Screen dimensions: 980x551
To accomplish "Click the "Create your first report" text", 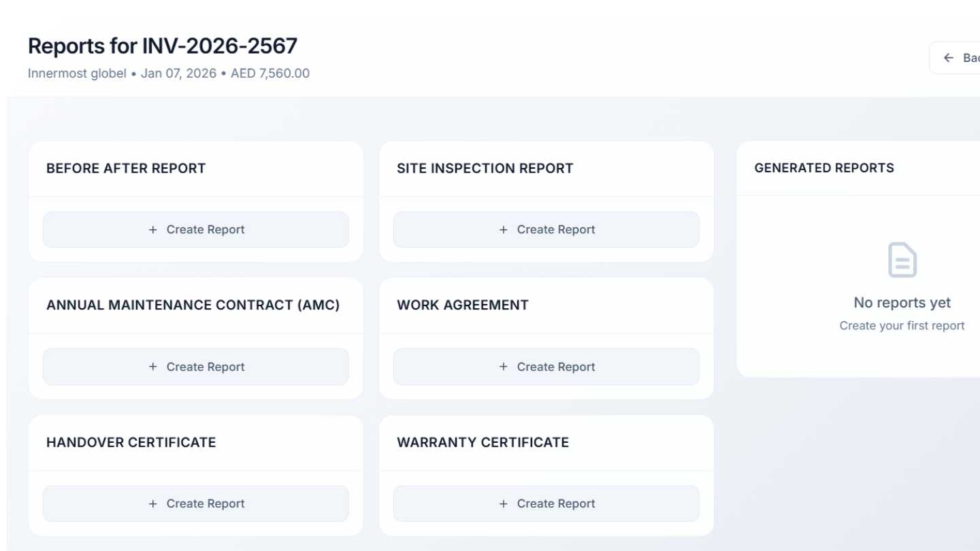I will (x=902, y=326).
